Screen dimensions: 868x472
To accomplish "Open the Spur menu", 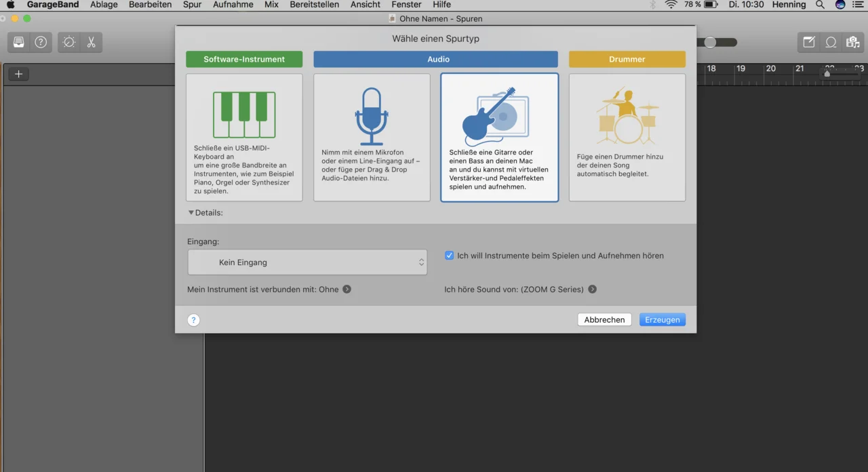I will (192, 5).
